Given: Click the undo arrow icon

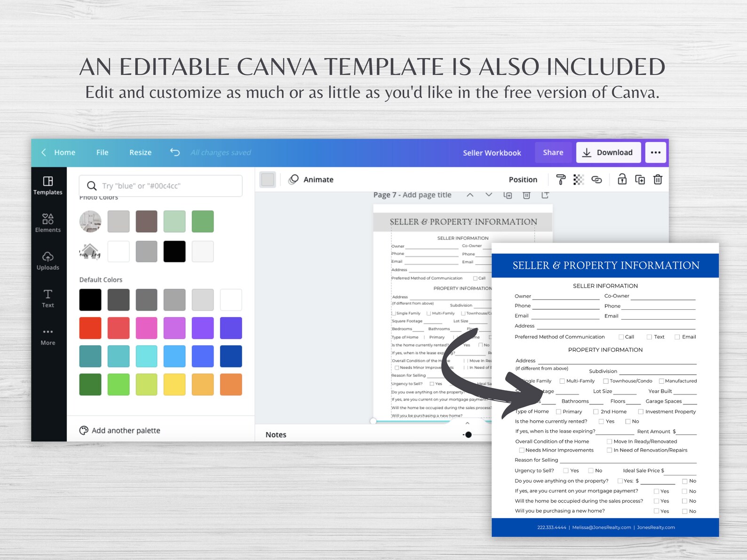Looking at the screenshot, I should coord(175,152).
